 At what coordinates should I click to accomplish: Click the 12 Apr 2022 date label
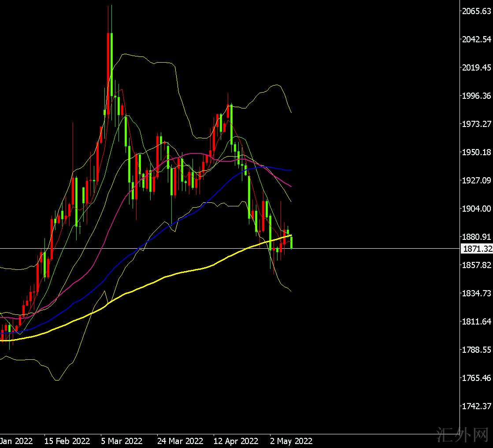235,441
